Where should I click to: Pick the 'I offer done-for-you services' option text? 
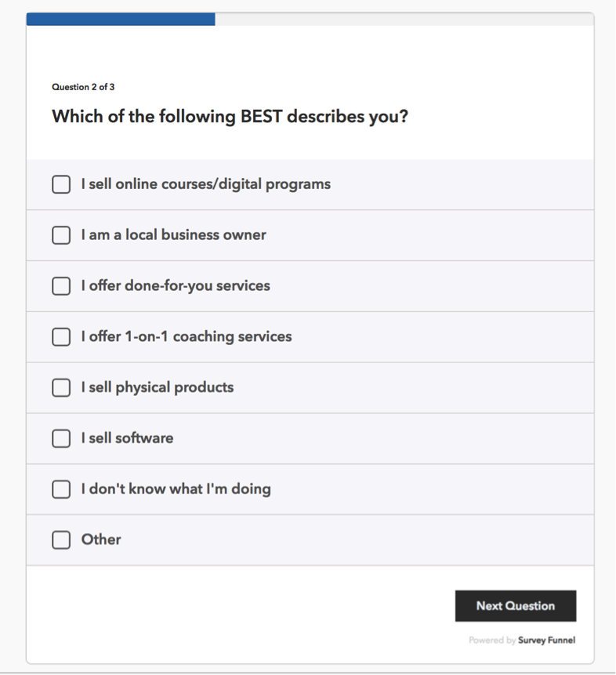[176, 286]
